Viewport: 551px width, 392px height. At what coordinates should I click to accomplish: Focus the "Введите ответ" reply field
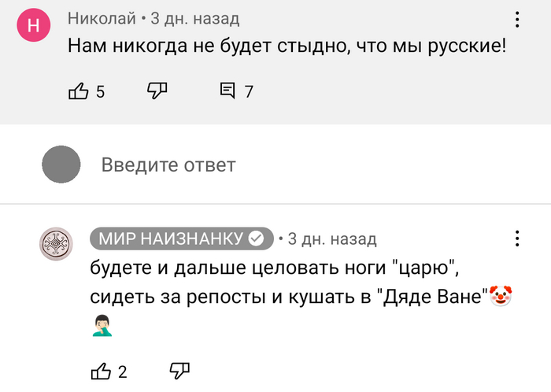coord(168,165)
